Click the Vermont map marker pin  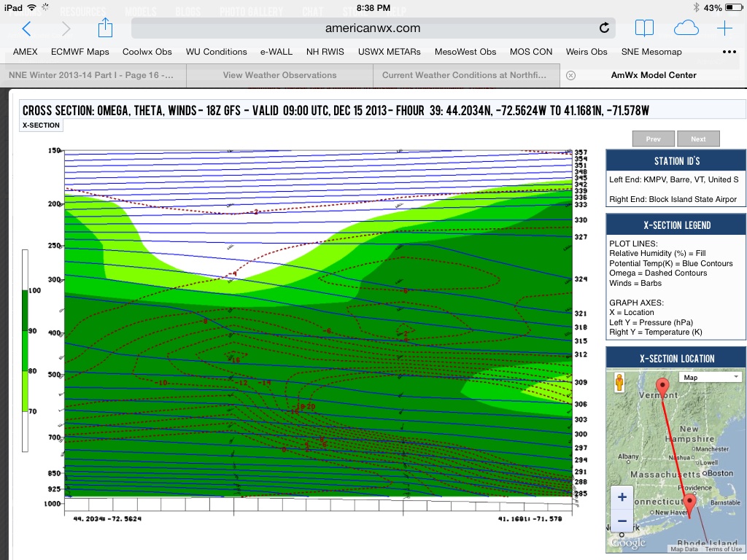662,386
